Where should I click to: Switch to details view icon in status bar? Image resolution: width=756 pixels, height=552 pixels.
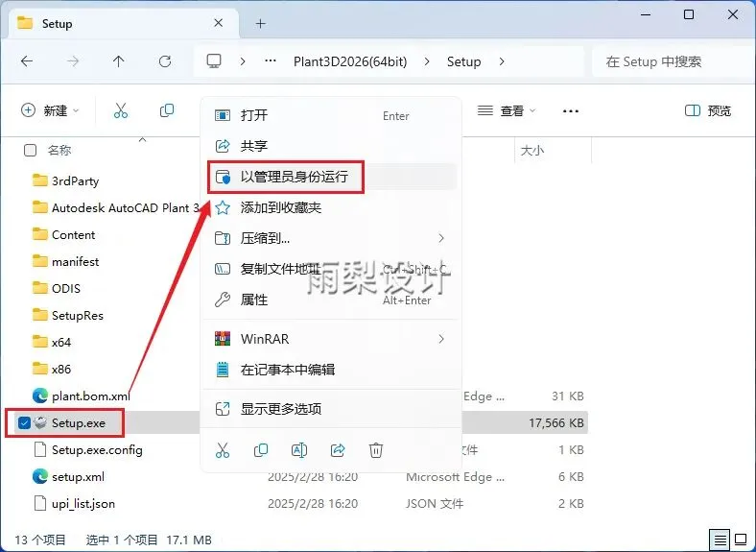point(720,540)
